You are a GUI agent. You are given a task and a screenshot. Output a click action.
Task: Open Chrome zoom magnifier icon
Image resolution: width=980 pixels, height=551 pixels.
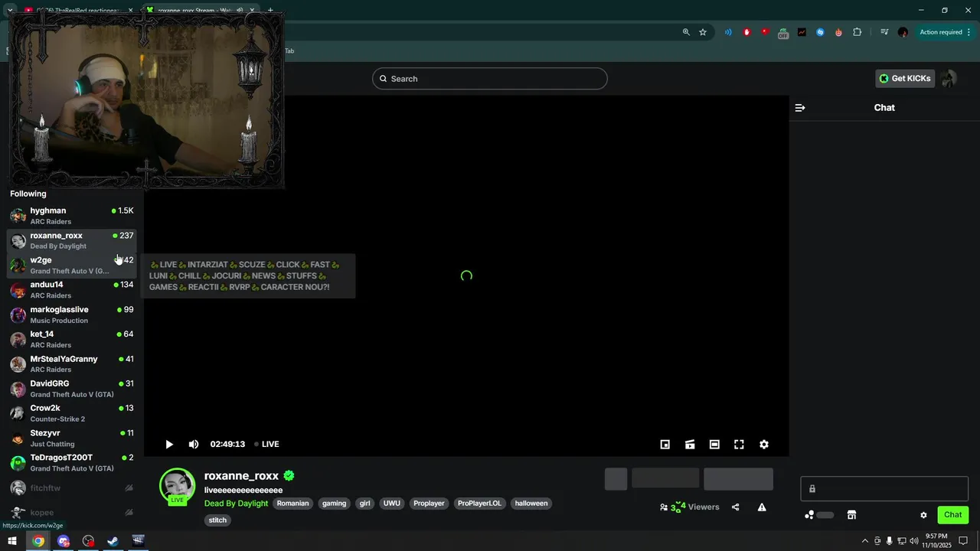coord(686,32)
